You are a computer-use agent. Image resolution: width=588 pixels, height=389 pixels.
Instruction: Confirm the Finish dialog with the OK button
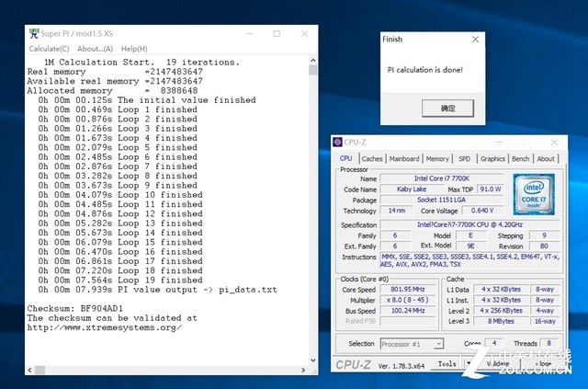[447, 109]
